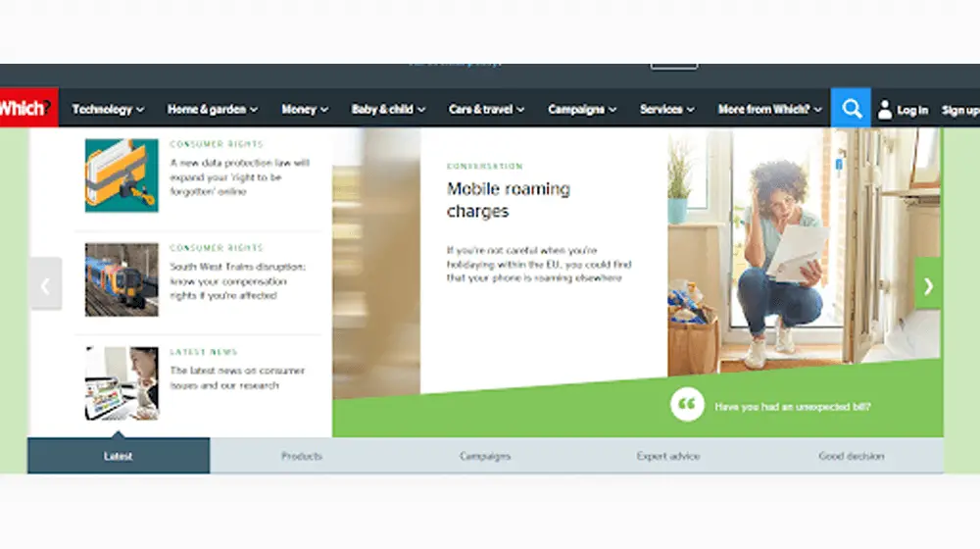980x549 pixels.
Task: Click the woman at laptop thumbnail
Action: tap(122, 383)
